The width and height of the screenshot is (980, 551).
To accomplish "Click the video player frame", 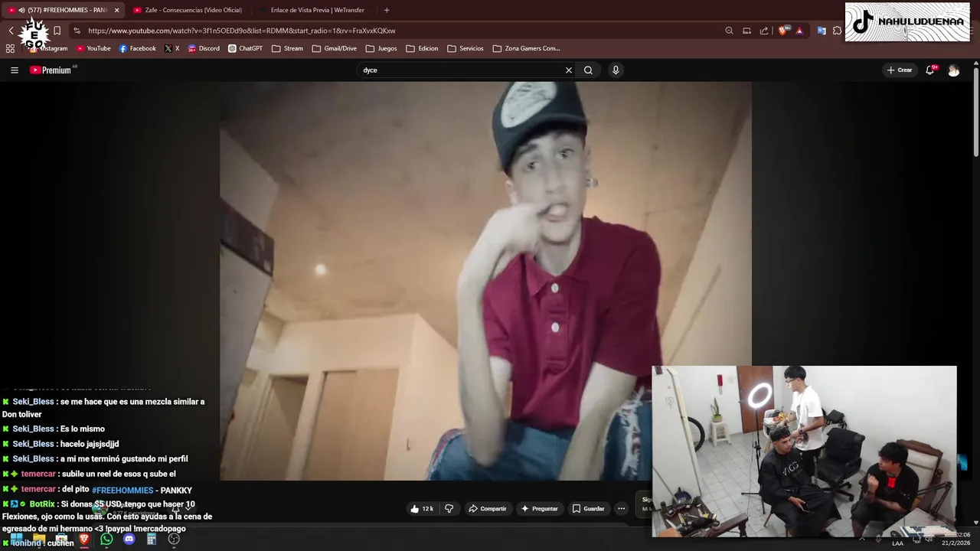I will [x=485, y=282].
